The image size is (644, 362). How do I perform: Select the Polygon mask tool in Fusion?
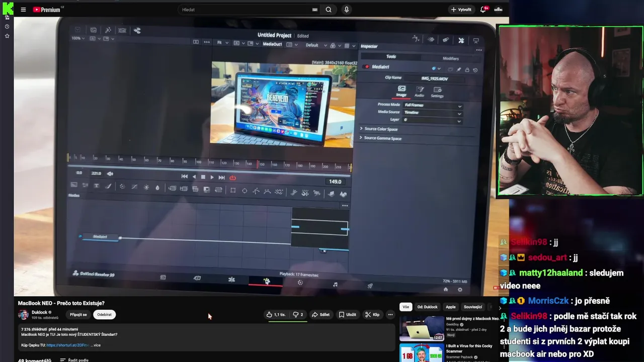256,191
